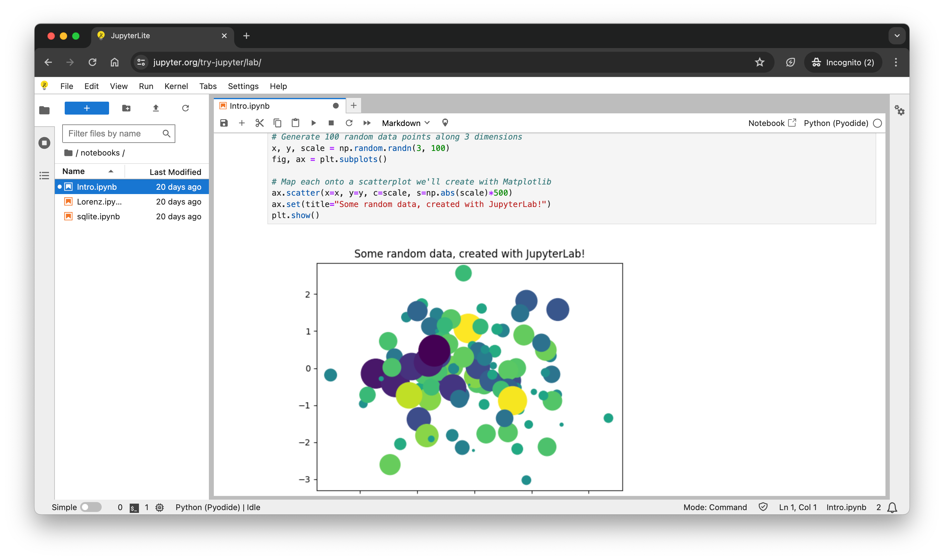Open the Markdown cell type dropdown

pyautogui.click(x=405, y=124)
